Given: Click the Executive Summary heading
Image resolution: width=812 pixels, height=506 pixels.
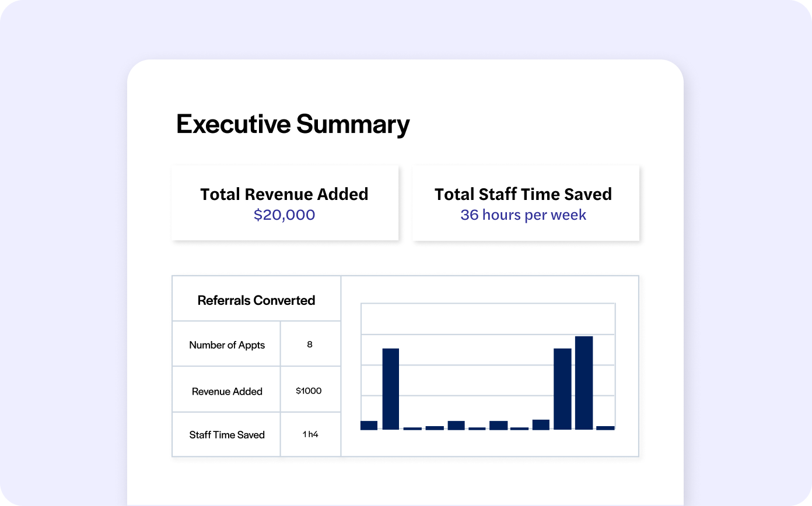Looking at the screenshot, I should tap(293, 125).
